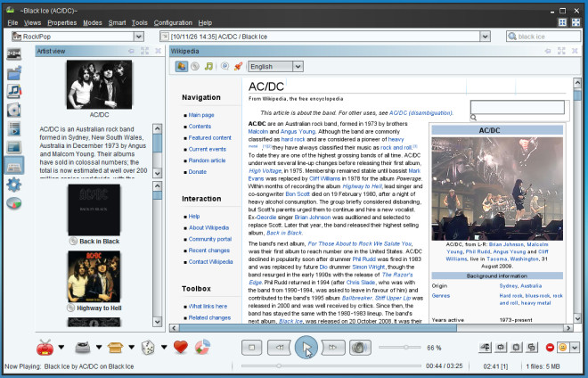Image resolution: width=588 pixels, height=378 pixels.
Task: Open the English language dropdown
Action: [x=298, y=67]
